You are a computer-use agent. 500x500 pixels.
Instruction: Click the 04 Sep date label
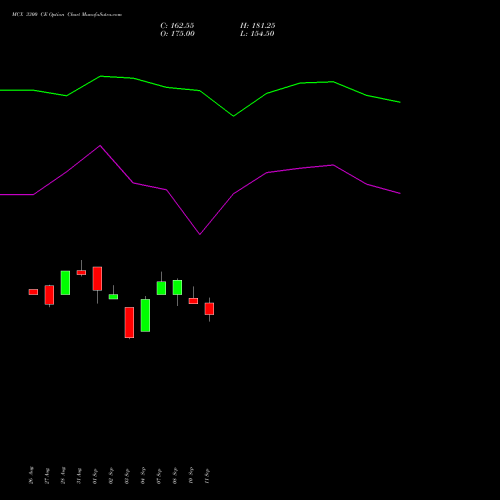click(x=143, y=475)
